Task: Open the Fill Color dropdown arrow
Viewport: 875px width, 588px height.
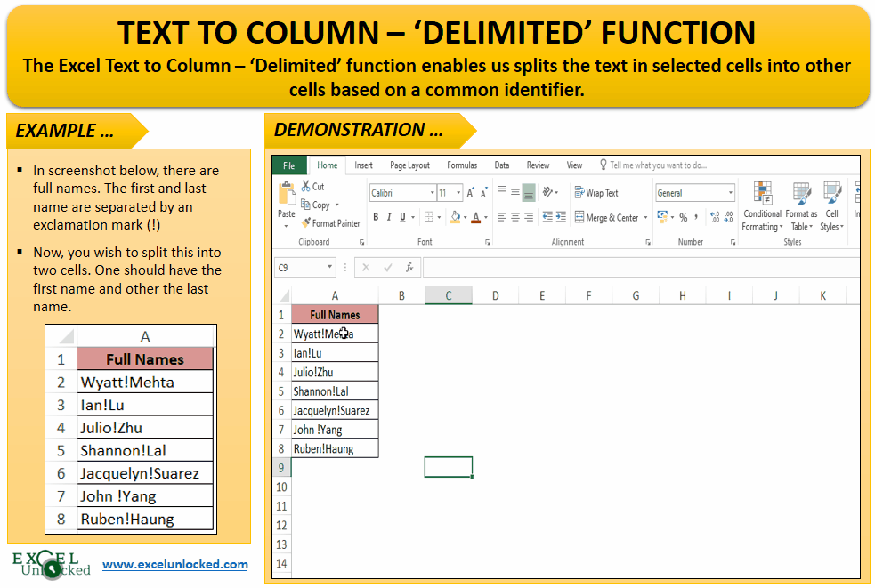Action: 466,217
